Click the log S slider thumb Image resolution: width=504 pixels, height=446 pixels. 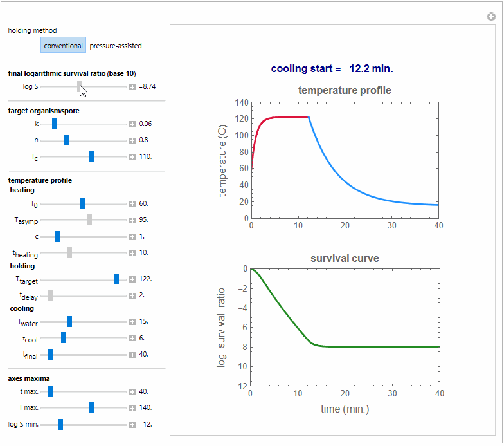pyautogui.click(x=80, y=86)
